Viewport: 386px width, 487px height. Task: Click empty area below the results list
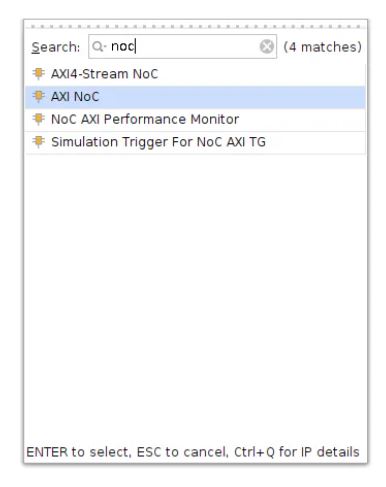coord(195,297)
